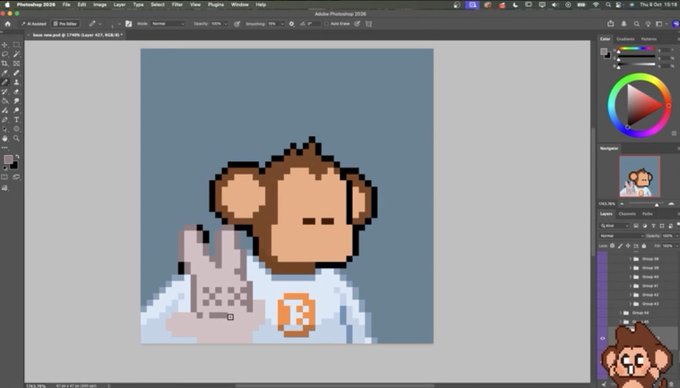Screen dimensions: 680x388
Task: Expand Group 38 in Layers panel
Action: pyautogui.click(x=630, y=259)
